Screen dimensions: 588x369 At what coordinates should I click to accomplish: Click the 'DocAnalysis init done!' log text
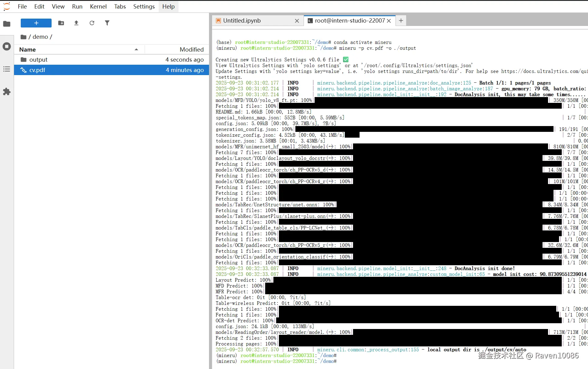pyautogui.click(x=485, y=269)
